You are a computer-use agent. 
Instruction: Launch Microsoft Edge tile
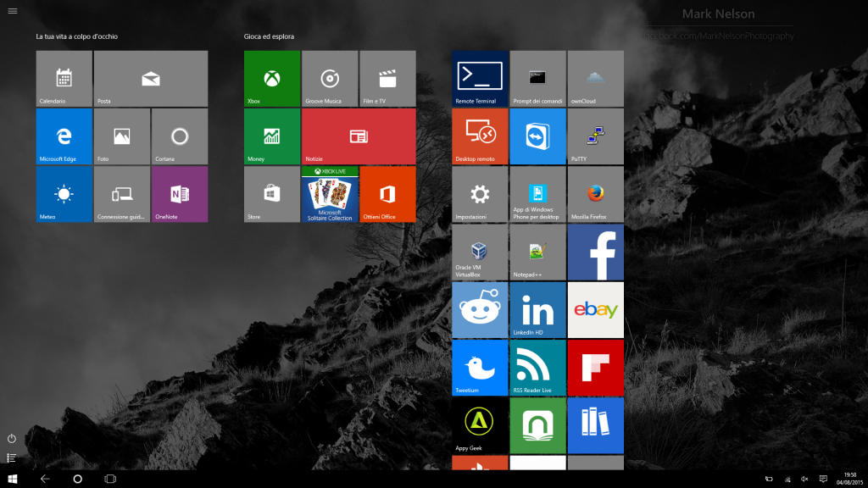click(64, 136)
